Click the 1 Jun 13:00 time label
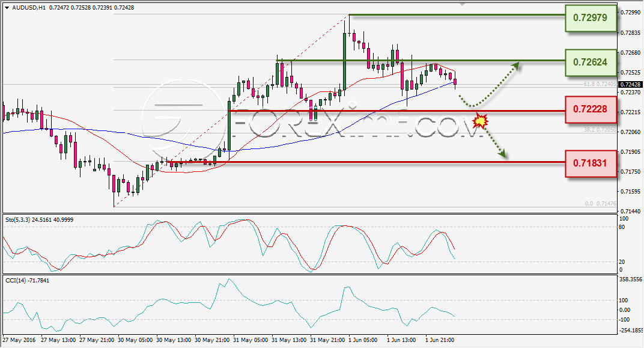The width and height of the screenshot is (644, 348). point(402,340)
